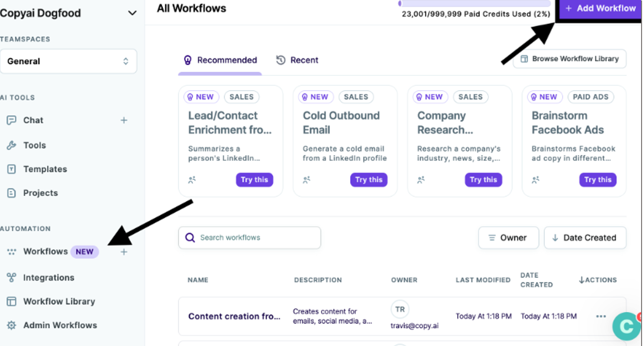
Task: Try the Cold Outbound Email workflow
Action: click(369, 180)
